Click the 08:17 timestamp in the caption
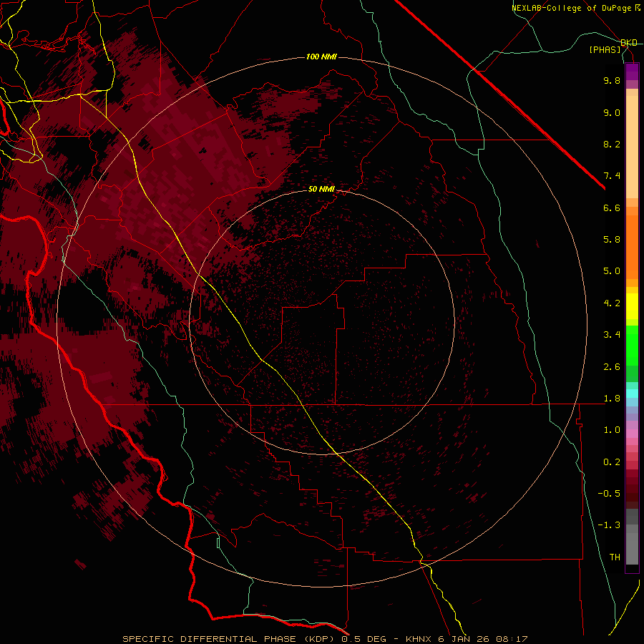Image resolution: width=644 pixels, height=644 pixels. (512, 639)
